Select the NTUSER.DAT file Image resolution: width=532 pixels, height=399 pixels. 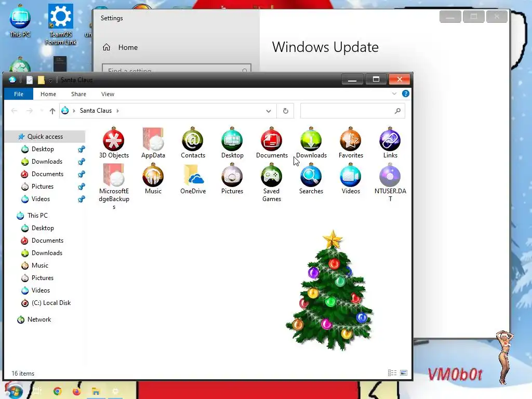tap(390, 182)
